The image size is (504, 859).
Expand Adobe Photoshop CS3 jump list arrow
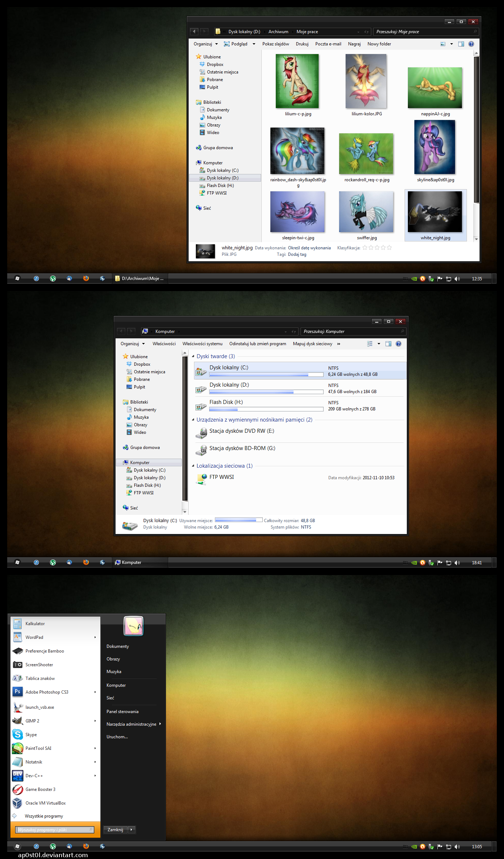pyautogui.click(x=95, y=692)
